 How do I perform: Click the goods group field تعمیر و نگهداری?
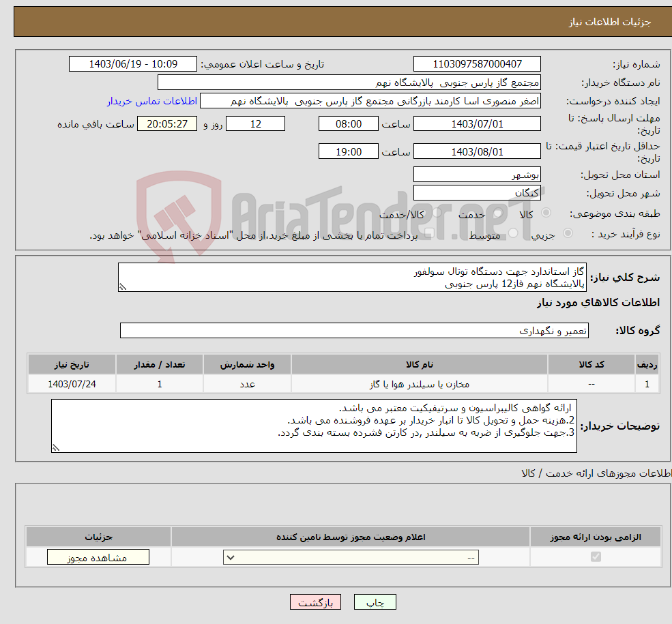pos(355,330)
